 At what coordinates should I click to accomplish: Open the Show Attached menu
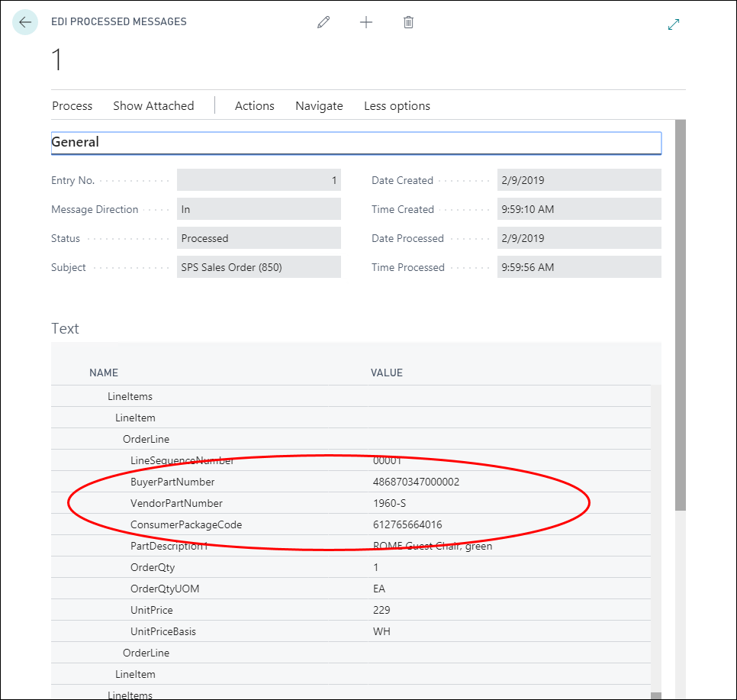153,106
